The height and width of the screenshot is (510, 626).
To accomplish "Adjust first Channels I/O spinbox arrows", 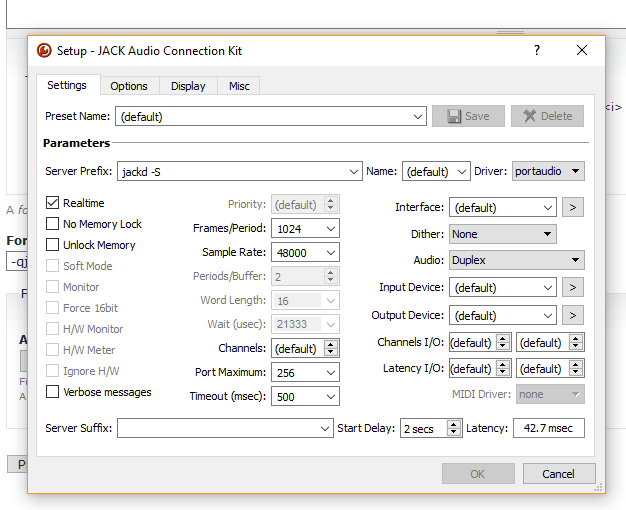I will [503, 342].
